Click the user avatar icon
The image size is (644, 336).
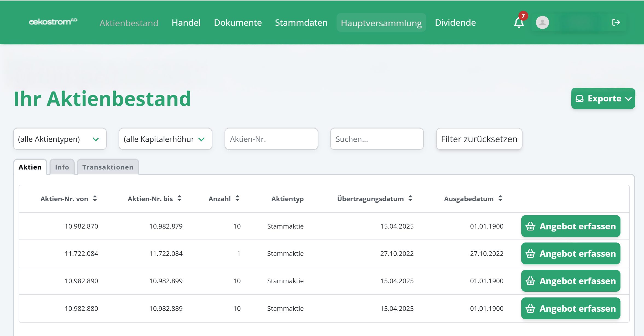(542, 22)
